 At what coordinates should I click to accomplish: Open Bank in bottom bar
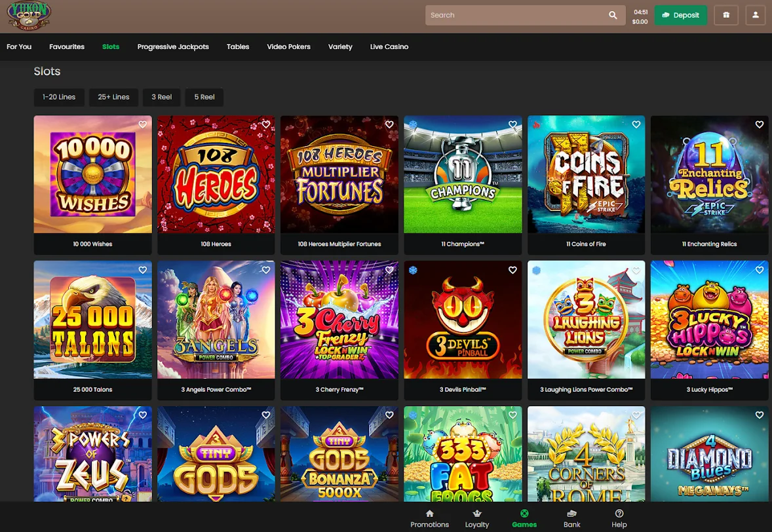(571, 519)
